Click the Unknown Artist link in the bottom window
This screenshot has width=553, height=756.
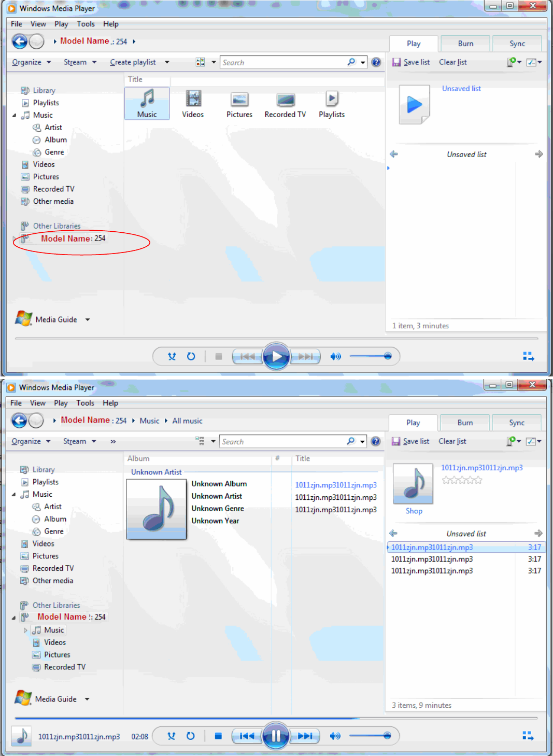click(x=157, y=472)
